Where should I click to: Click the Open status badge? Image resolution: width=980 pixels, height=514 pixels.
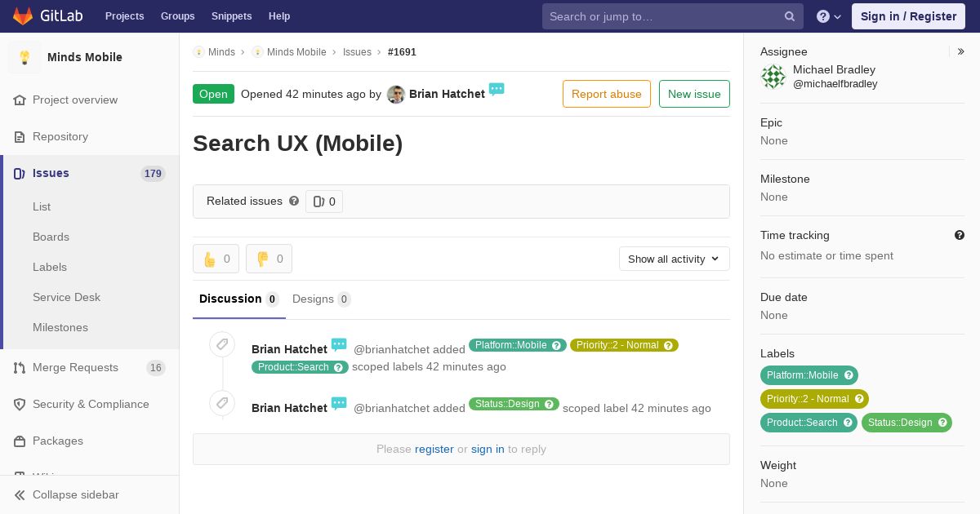(213, 94)
